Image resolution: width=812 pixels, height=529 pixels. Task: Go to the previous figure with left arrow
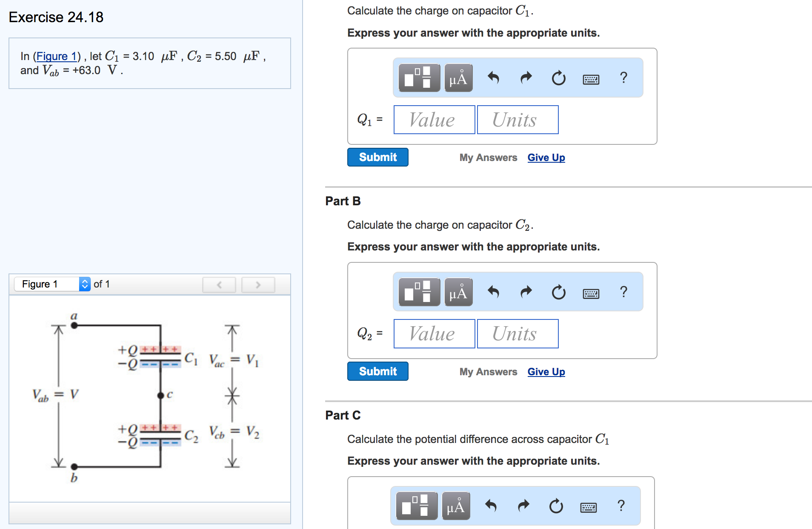219,285
